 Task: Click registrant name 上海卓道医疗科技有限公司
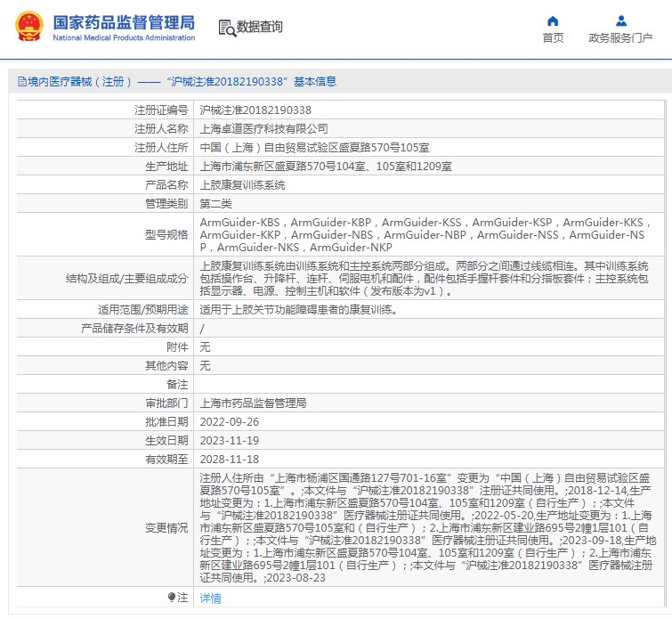pyautogui.click(x=264, y=128)
